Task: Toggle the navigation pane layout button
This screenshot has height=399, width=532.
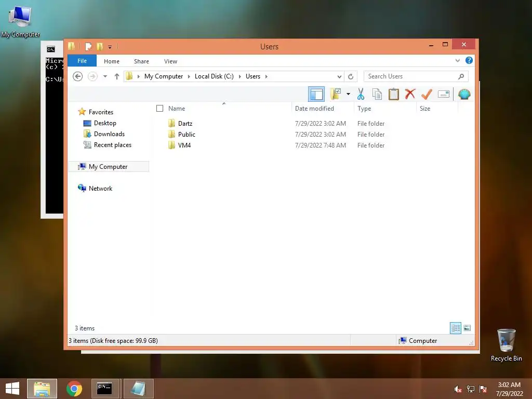Action: pyautogui.click(x=316, y=95)
